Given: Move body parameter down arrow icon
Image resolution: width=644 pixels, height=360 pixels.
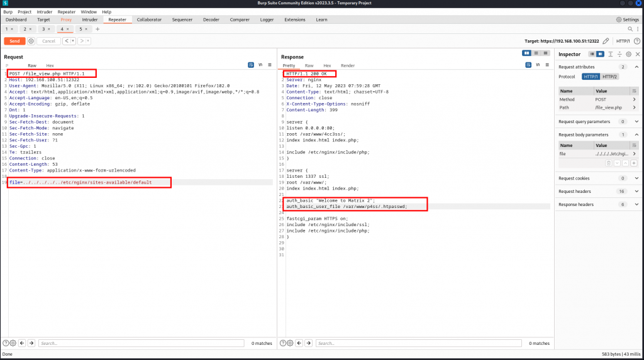Looking at the screenshot, I should pos(617,163).
